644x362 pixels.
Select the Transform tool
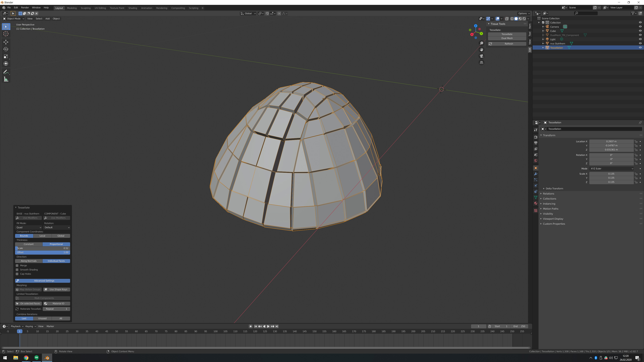(x=6, y=64)
